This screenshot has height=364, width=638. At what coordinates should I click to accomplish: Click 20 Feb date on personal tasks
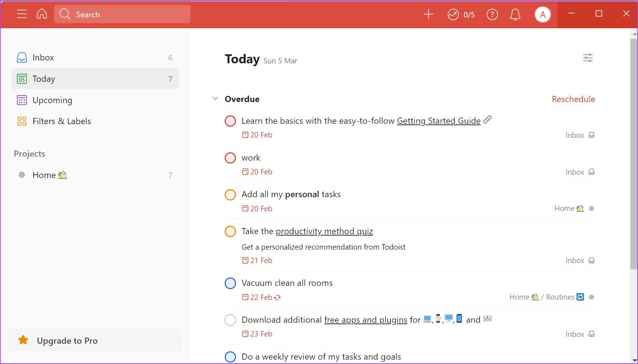257,209
